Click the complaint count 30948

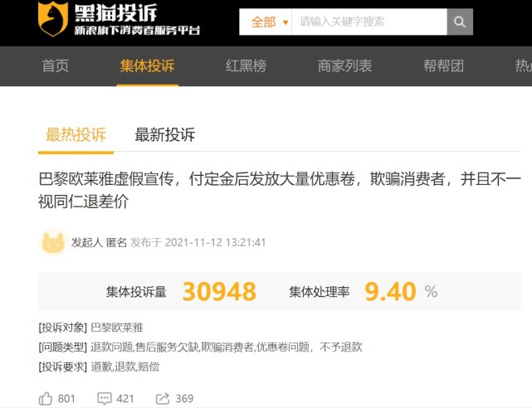(219, 291)
